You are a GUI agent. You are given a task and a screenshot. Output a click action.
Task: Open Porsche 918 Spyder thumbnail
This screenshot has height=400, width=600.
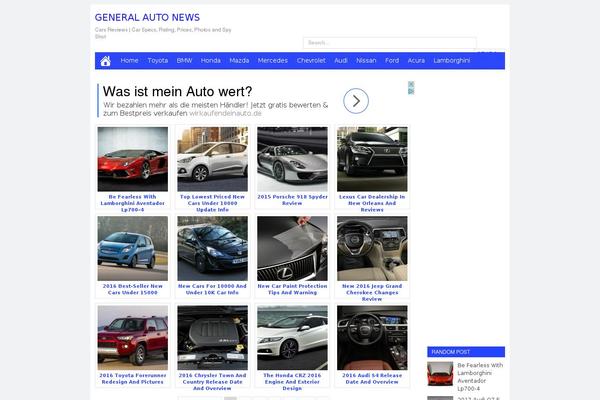[x=292, y=159]
